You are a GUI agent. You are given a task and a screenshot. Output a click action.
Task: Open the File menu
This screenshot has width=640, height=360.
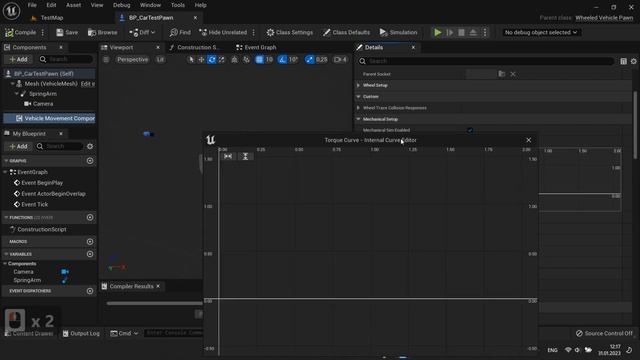(32, 5)
